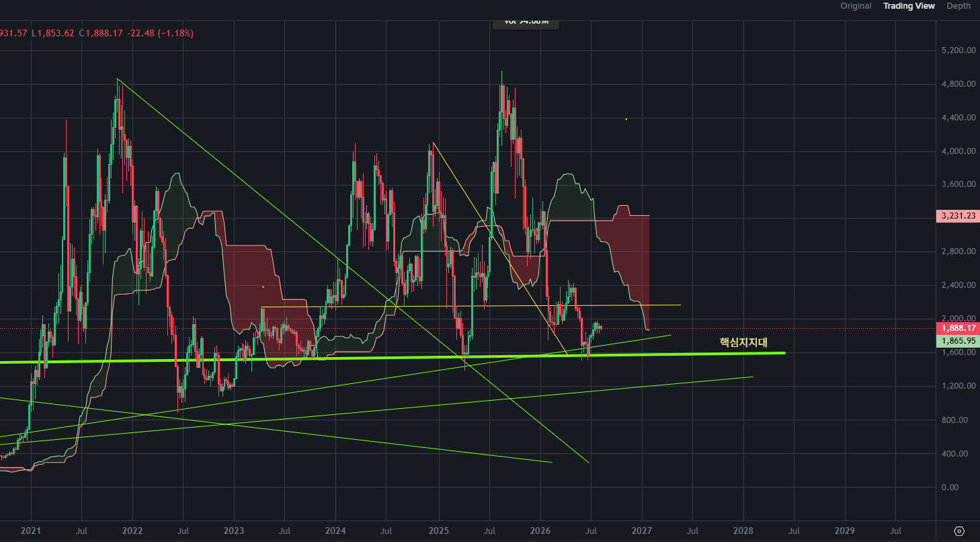Click the 2021 label on time axis
Screen dimensions: 980x542
pyautogui.click(x=31, y=530)
